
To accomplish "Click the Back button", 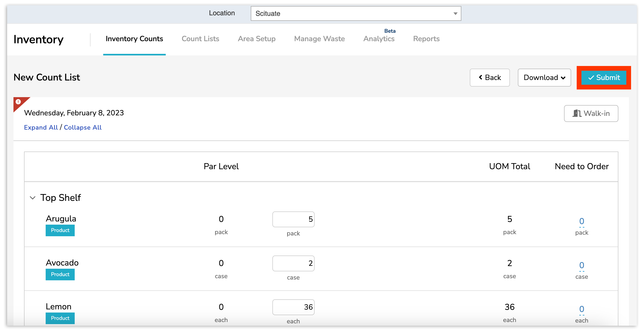I will point(490,78).
